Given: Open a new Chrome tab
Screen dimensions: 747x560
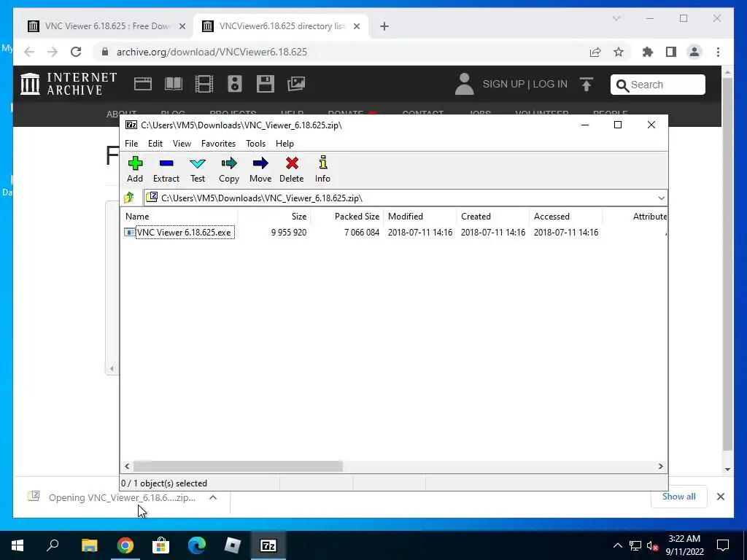Looking at the screenshot, I should [x=384, y=26].
